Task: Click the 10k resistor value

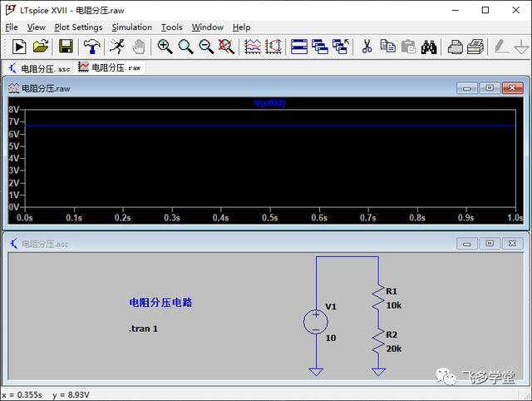Action: [x=393, y=305]
